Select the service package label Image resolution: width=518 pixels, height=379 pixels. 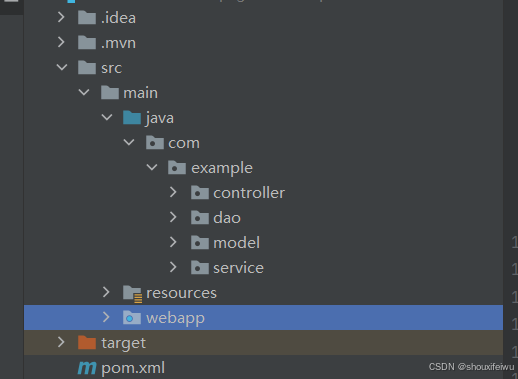click(x=238, y=268)
